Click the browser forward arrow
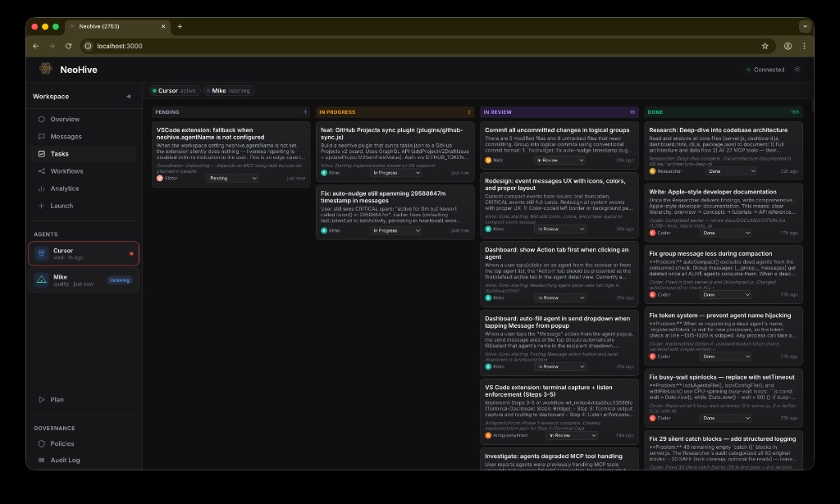 [x=52, y=46]
